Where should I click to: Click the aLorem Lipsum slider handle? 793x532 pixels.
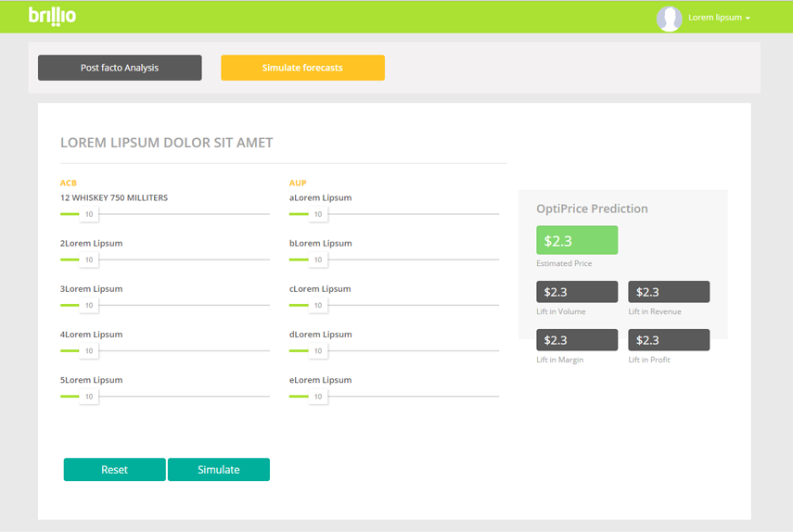318,214
